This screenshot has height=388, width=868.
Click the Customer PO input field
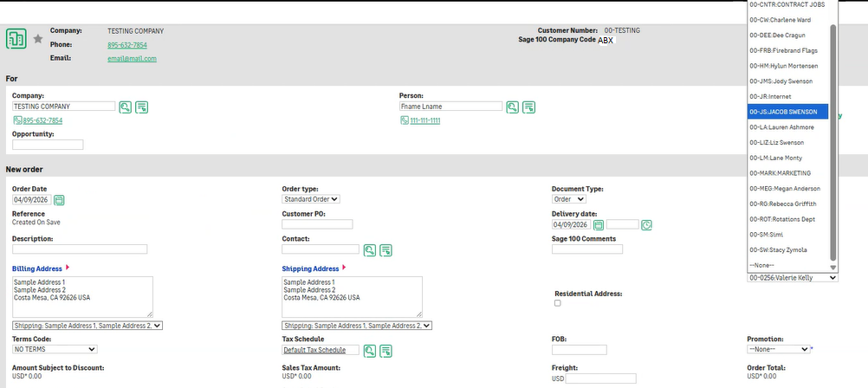pos(317,224)
